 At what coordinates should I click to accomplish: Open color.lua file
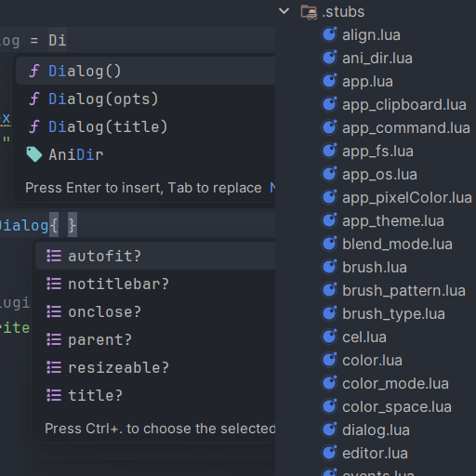pos(372,360)
